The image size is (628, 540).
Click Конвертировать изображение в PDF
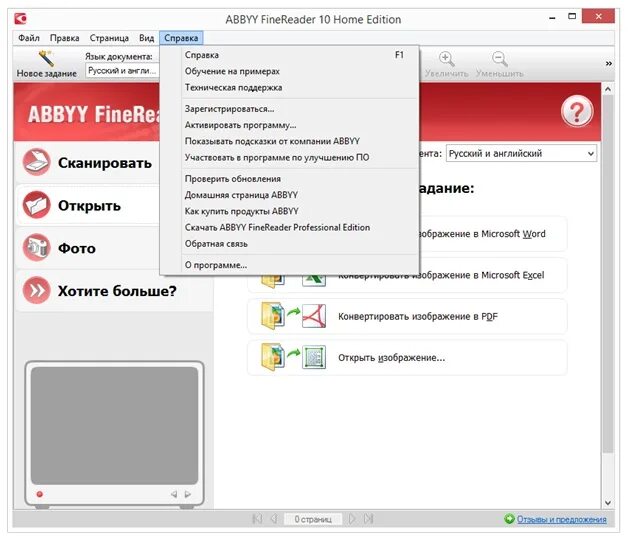pyautogui.click(x=407, y=316)
